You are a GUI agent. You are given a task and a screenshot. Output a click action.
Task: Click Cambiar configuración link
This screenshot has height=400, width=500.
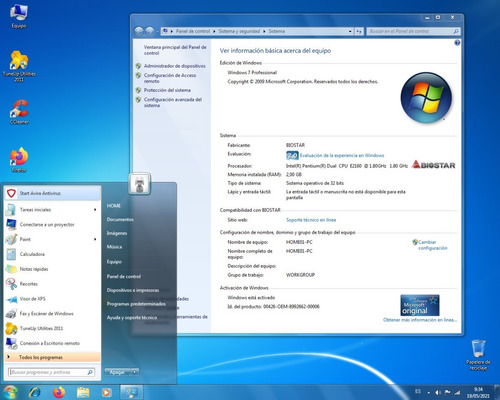tap(433, 245)
